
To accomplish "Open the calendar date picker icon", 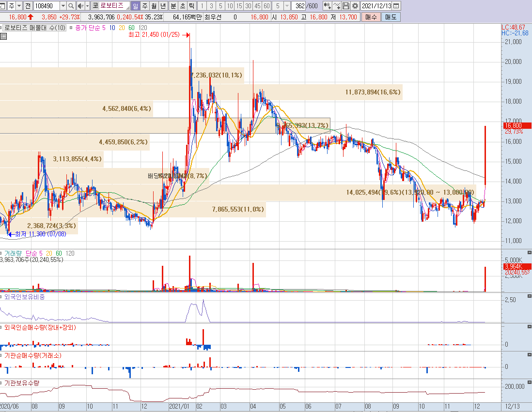I will click(x=396, y=6).
